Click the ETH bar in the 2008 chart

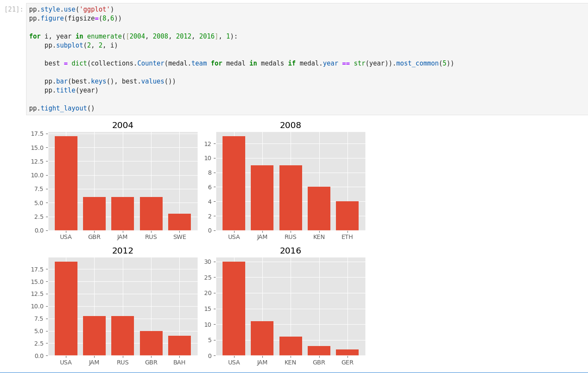[347, 216]
